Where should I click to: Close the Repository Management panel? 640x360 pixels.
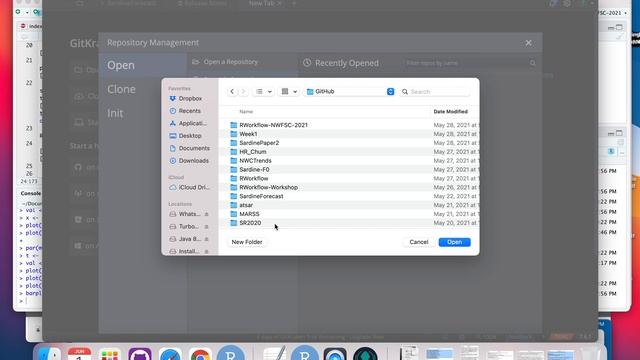pyautogui.click(x=529, y=43)
